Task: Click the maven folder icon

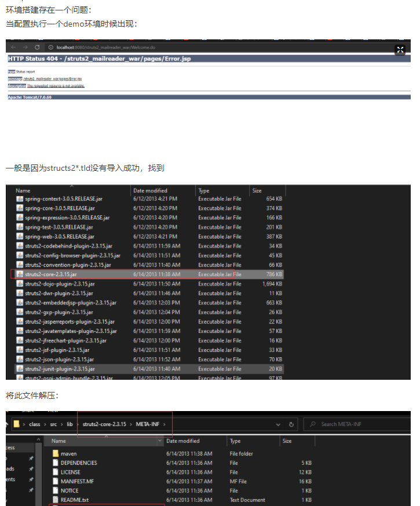Action: [55, 453]
